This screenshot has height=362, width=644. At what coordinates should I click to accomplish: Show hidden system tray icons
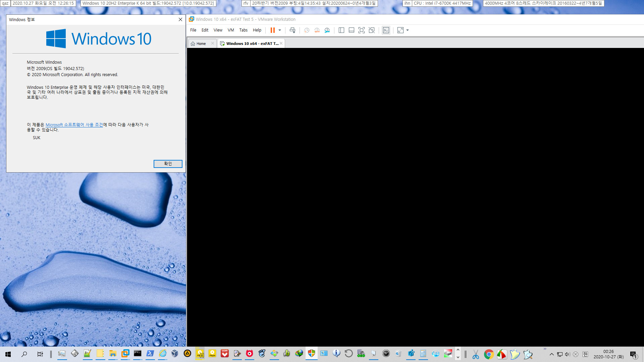click(551, 354)
